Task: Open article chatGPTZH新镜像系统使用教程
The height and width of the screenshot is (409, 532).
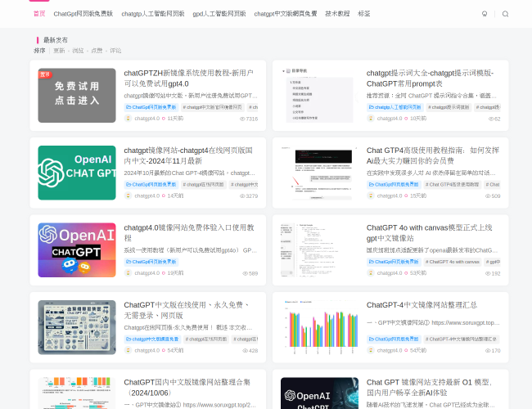Action: point(188,79)
